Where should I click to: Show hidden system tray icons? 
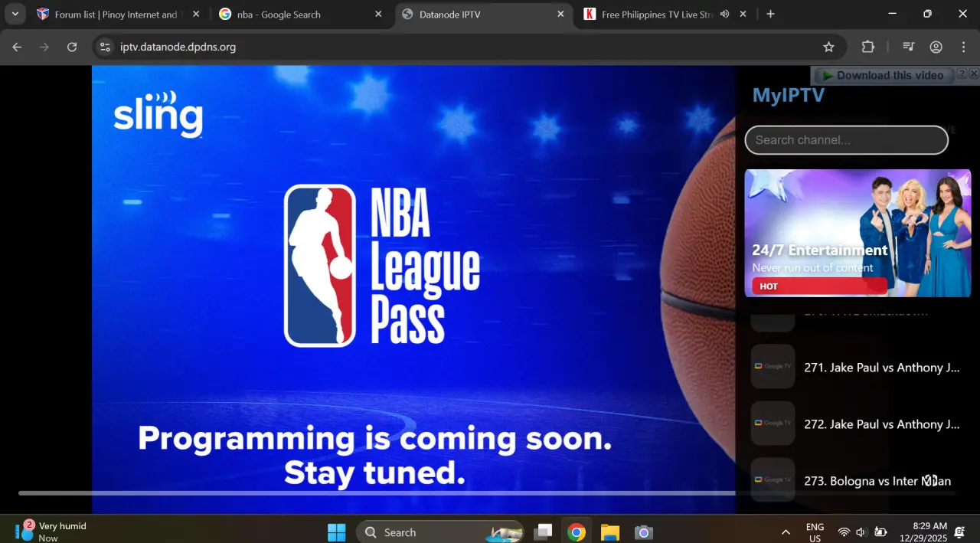coord(786,532)
